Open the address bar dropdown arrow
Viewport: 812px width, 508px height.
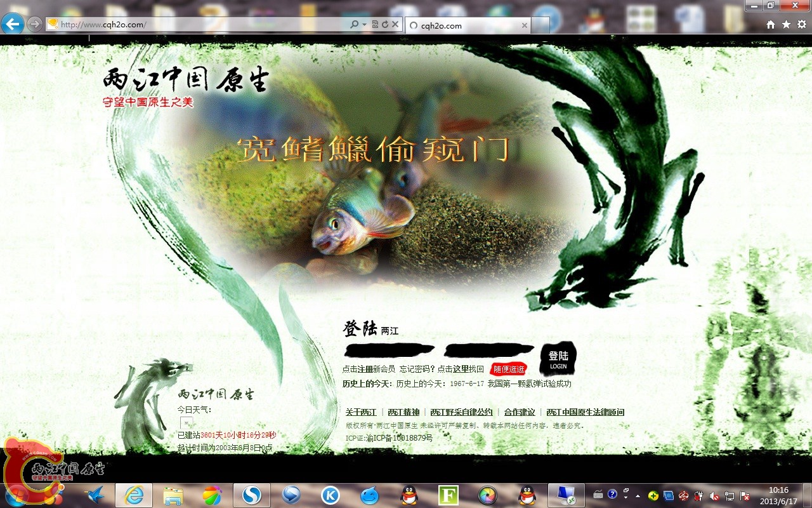364,25
